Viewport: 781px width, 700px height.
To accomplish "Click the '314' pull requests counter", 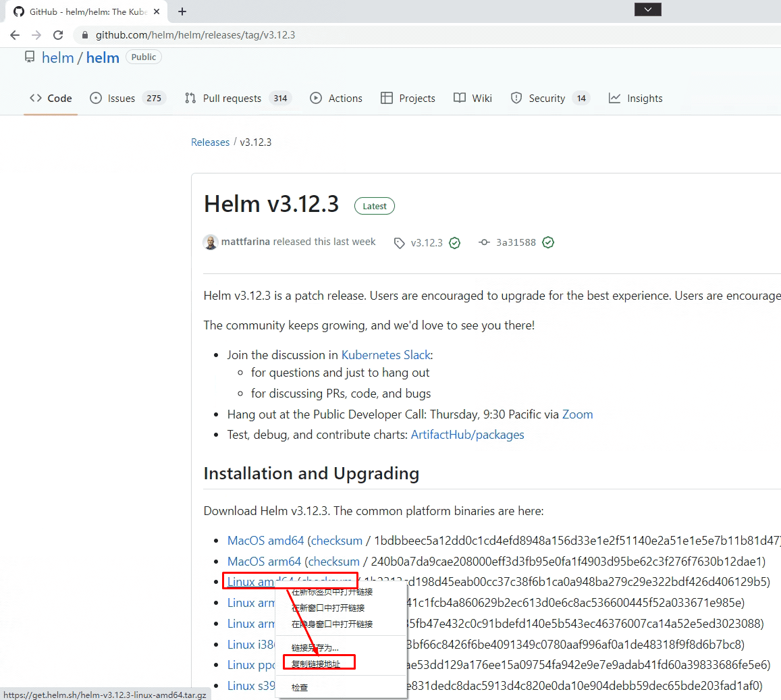I will coord(280,98).
